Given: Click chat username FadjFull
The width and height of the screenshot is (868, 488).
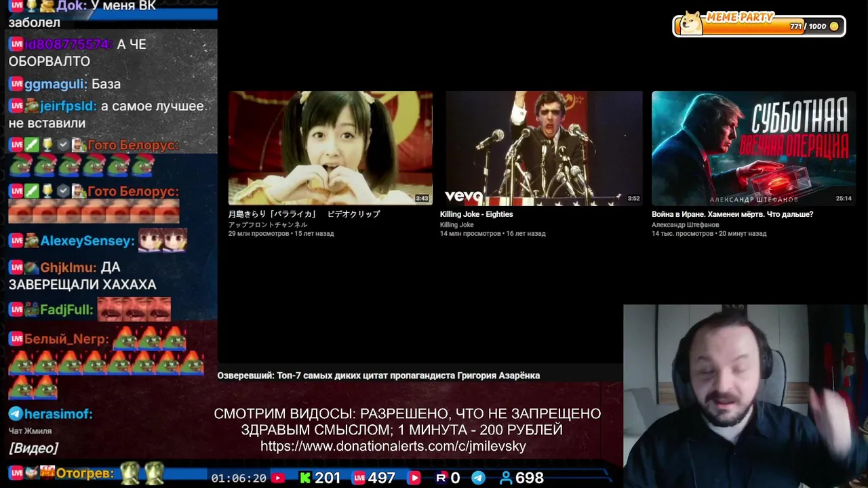Looking at the screenshot, I should click(66, 310).
